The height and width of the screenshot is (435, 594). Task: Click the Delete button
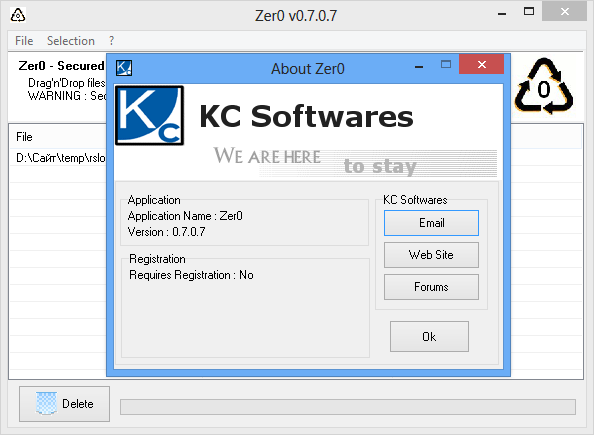pyautogui.click(x=64, y=404)
